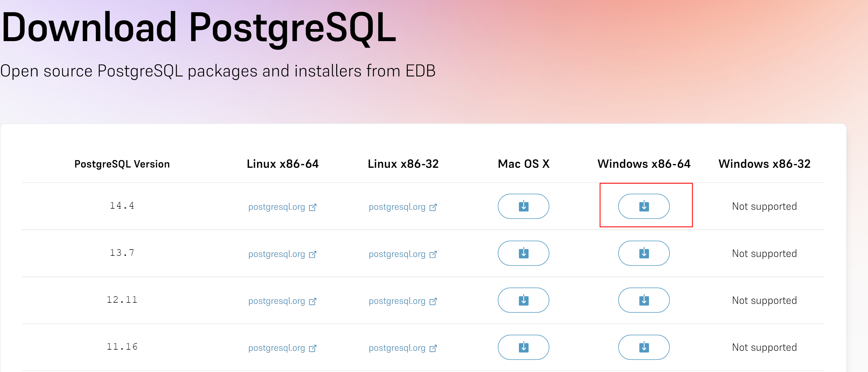
Task: Select the version cell 14.4
Action: coord(122,206)
